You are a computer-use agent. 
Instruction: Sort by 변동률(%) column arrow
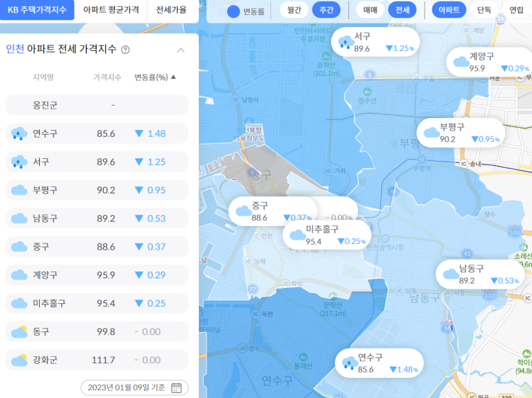[x=173, y=77]
